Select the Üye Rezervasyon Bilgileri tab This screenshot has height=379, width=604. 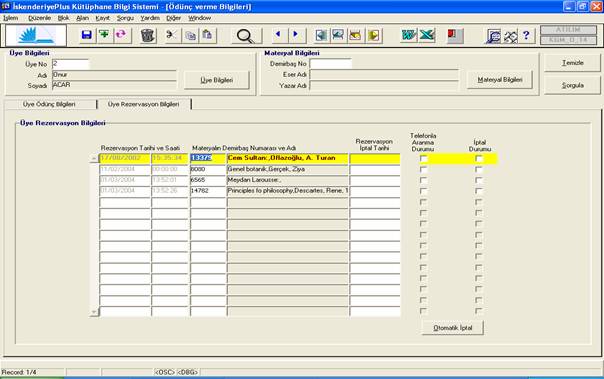[143, 104]
